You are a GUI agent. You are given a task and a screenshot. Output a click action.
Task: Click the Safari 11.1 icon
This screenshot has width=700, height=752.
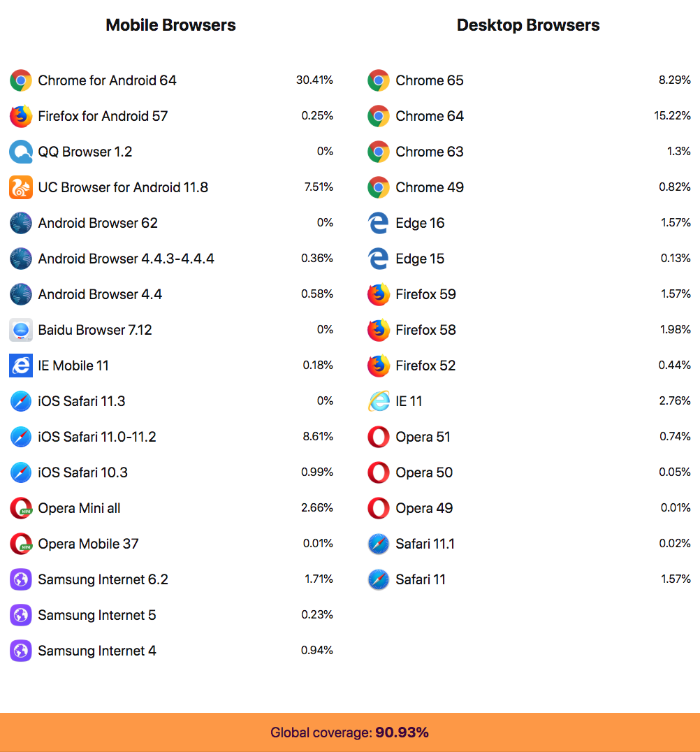[379, 544]
